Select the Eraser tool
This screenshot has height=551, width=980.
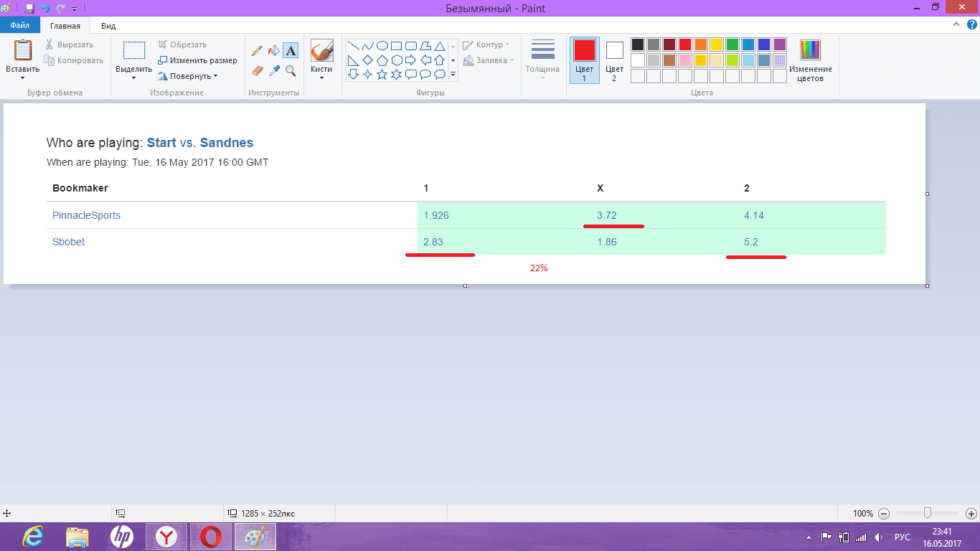point(257,70)
